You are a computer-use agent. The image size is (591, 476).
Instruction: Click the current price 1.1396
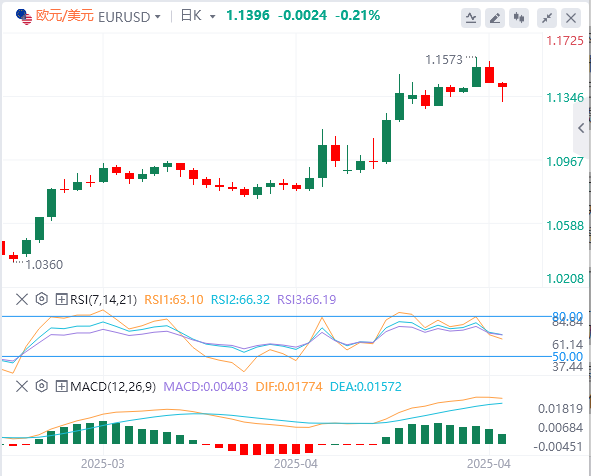tap(248, 15)
